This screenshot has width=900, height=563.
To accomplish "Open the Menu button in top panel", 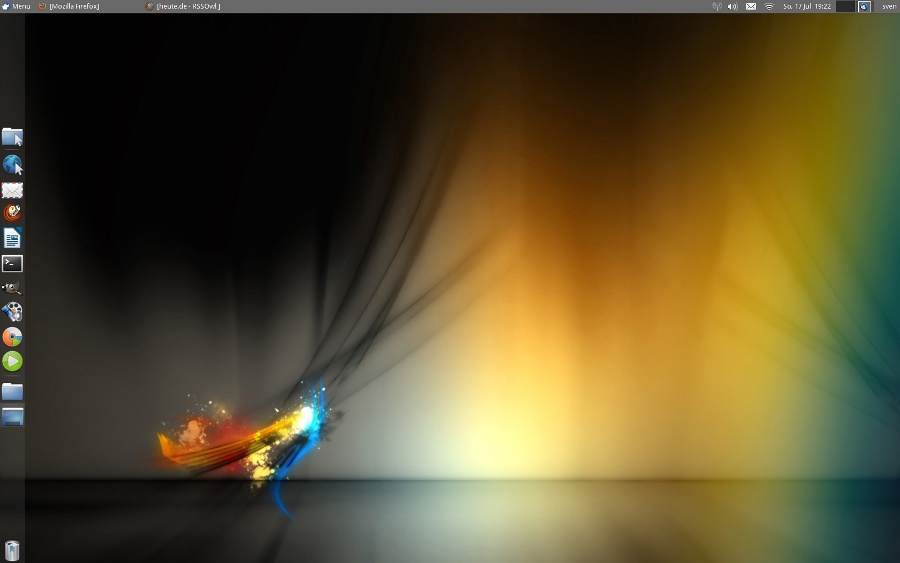I will pyautogui.click(x=16, y=6).
